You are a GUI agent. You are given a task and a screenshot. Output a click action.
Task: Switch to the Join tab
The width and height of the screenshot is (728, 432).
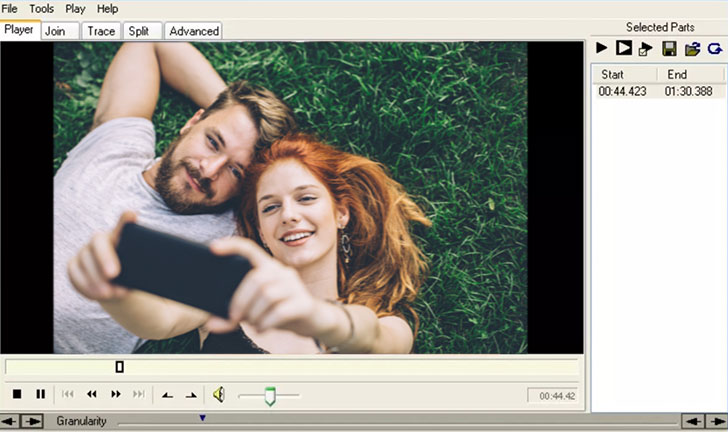tap(56, 31)
